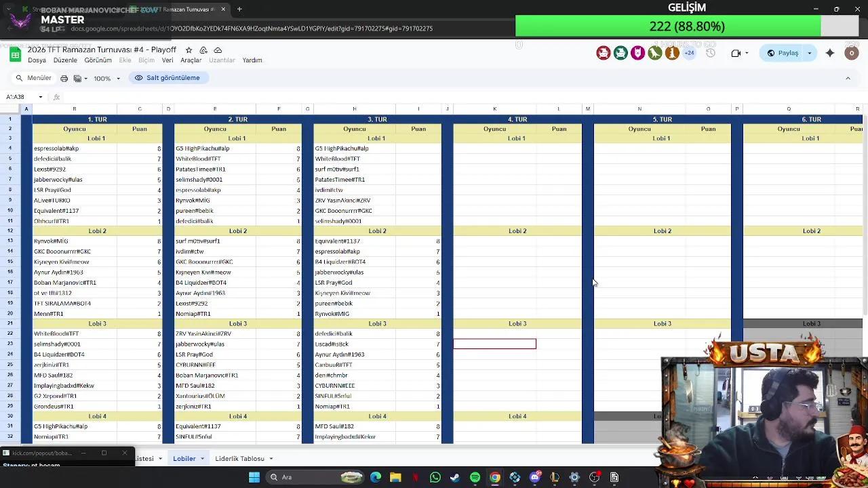Screen dimensions: 868x488
Task: Open the Gemini sparkle icon
Action: 829,53
